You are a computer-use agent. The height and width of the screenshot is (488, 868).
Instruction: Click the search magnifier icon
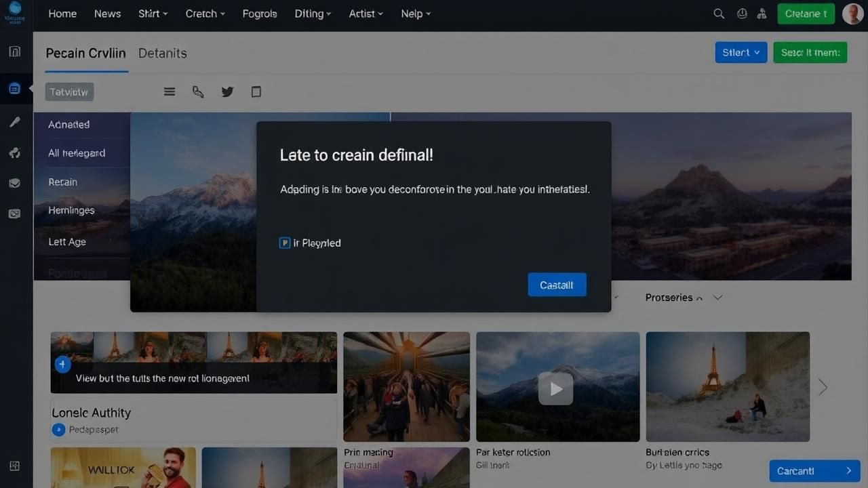[x=719, y=14]
